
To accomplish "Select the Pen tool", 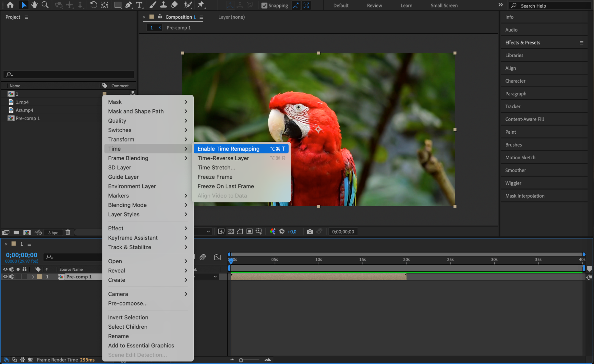I will (x=128, y=5).
